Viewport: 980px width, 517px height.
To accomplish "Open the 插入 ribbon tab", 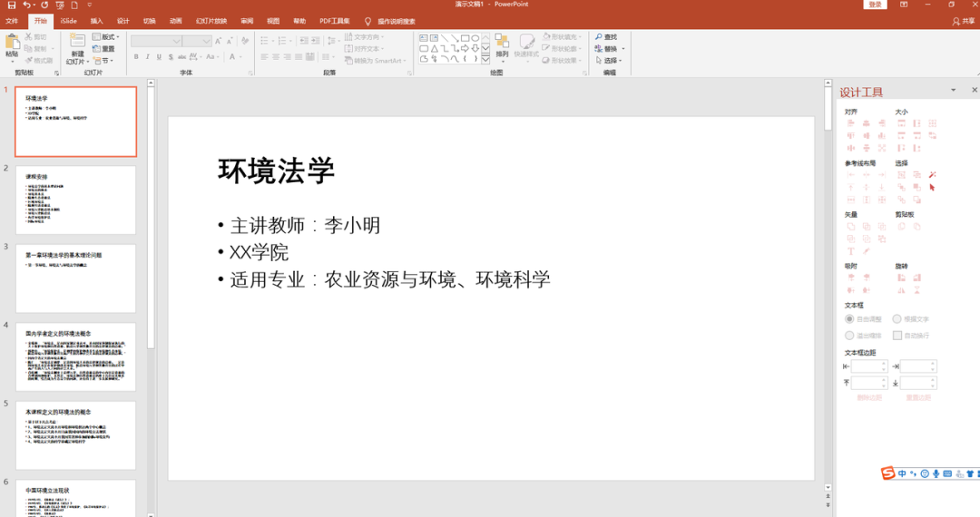I will [x=96, y=21].
